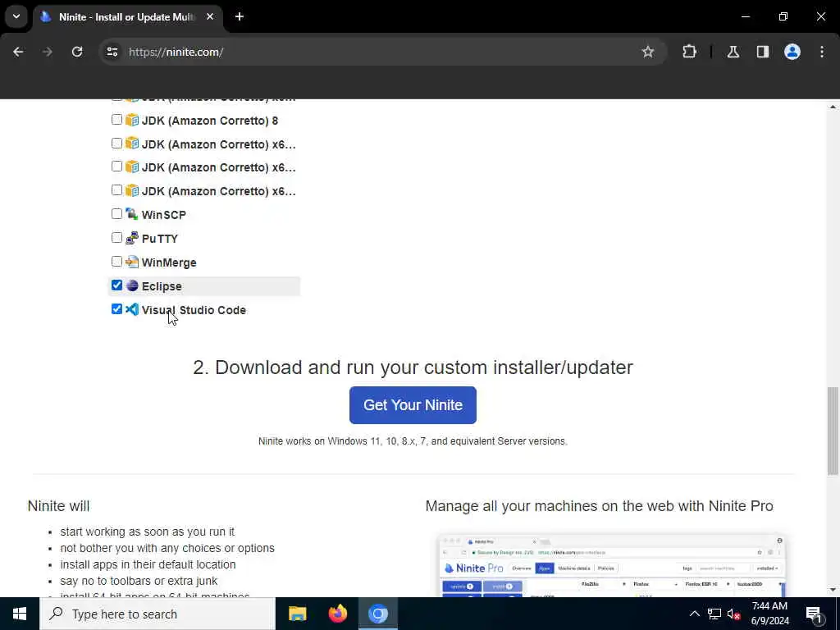The image size is (840, 630).
Task: Bookmark this page with the star icon
Action: tap(648, 52)
